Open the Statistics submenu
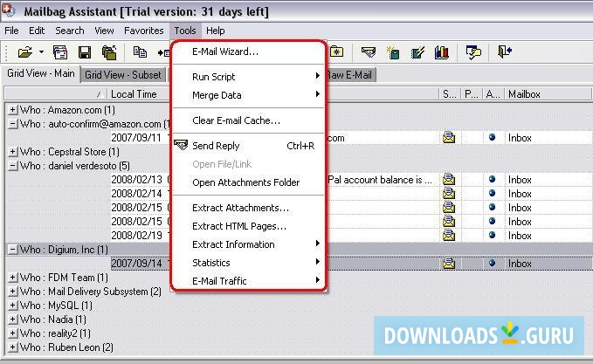The width and height of the screenshot is (593, 364). click(249, 263)
